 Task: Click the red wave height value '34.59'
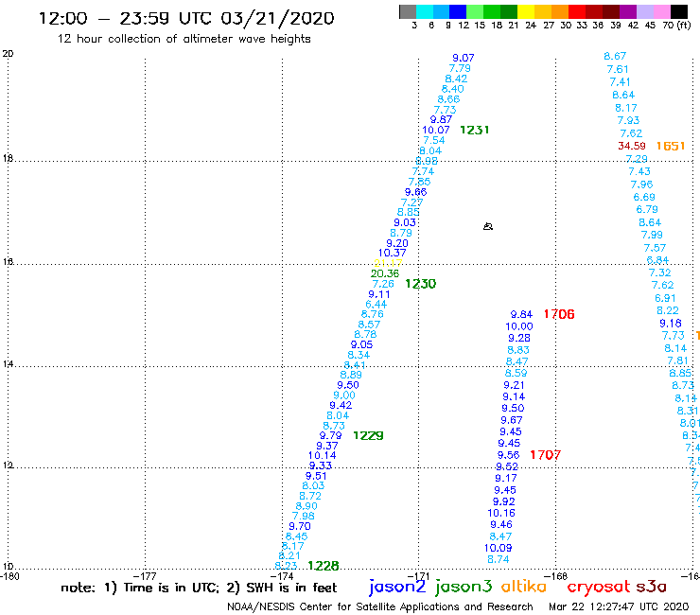click(632, 146)
